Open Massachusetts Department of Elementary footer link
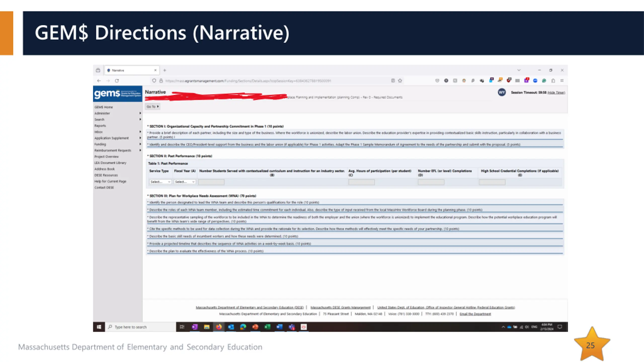Viewport: 644px width, 362px height. tap(250, 307)
